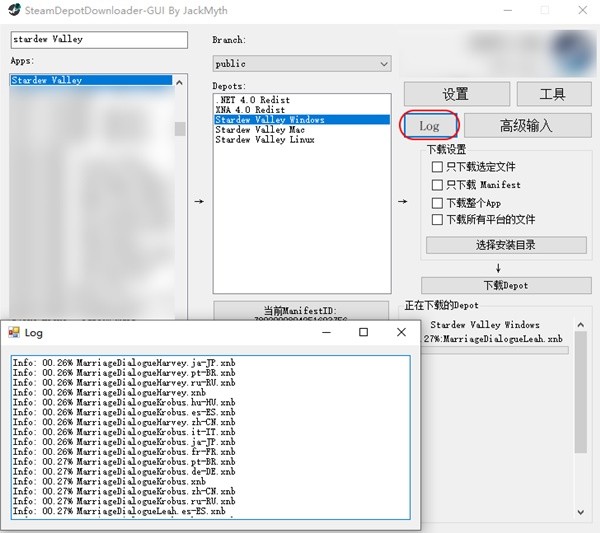Click the Log window title icon
The height and width of the screenshot is (533, 600).
point(14,333)
